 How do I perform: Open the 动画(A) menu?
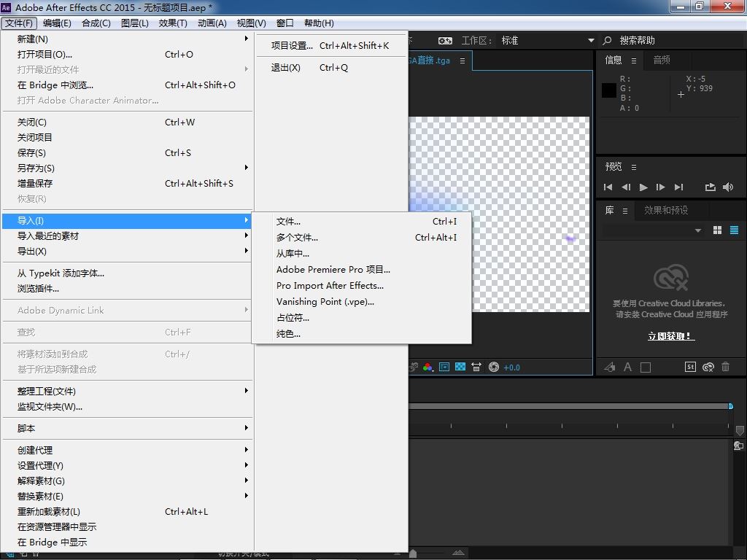click(x=212, y=23)
